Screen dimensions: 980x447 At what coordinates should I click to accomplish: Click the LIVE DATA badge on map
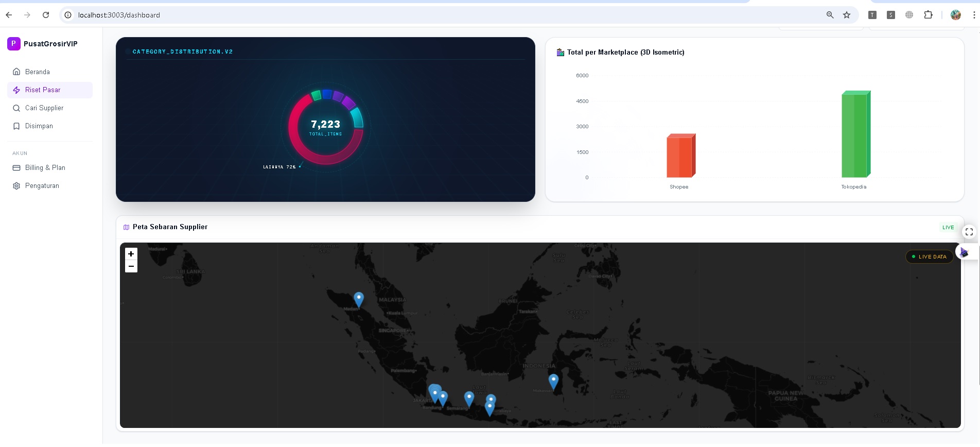(x=929, y=256)
